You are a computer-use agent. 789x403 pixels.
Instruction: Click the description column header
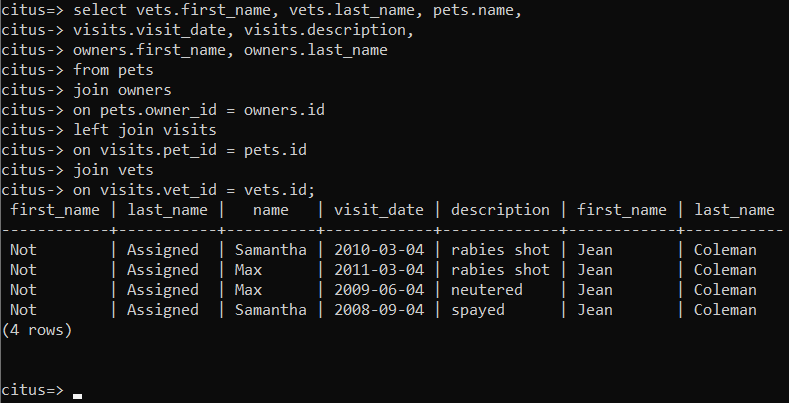tap(500, 210)
